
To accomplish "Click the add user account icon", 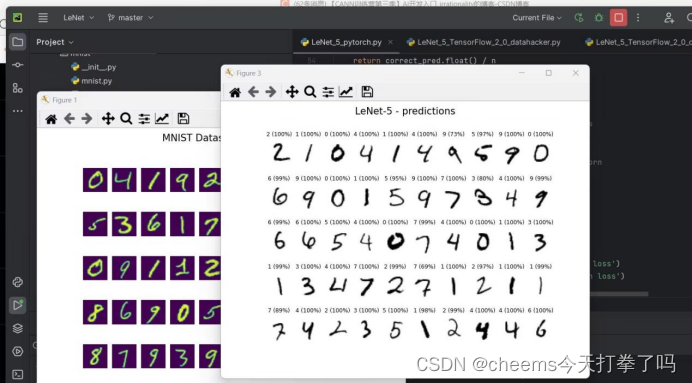I will (x=669, y=18).
